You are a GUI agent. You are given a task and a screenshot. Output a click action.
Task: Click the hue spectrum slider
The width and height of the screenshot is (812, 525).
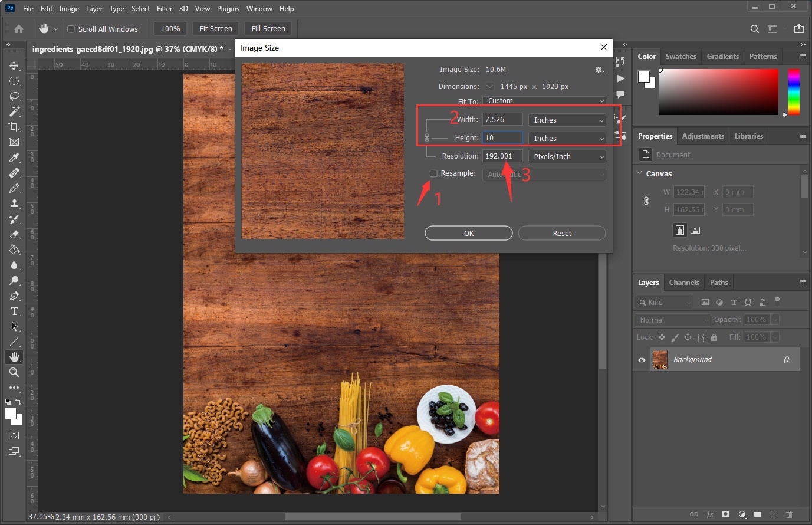tap(794, 92)
